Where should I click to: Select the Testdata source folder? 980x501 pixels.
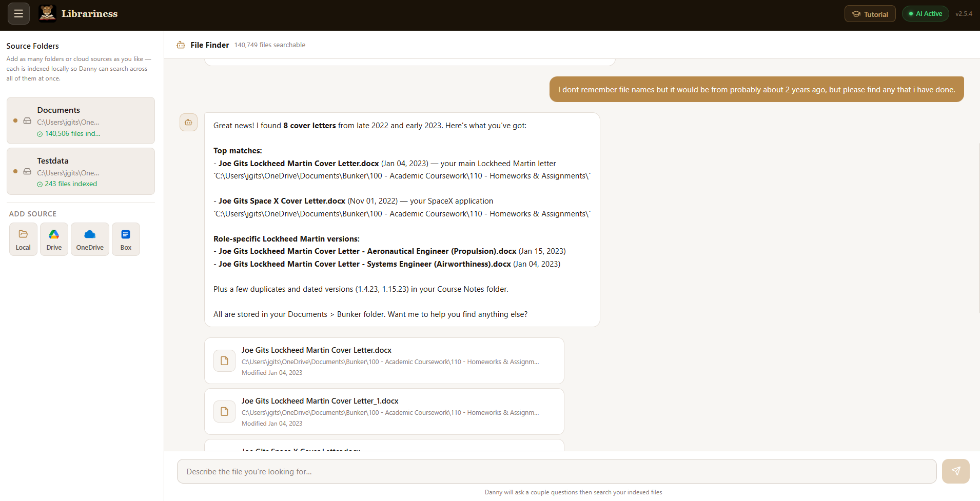pyautogui.click(x=81, y=171)
